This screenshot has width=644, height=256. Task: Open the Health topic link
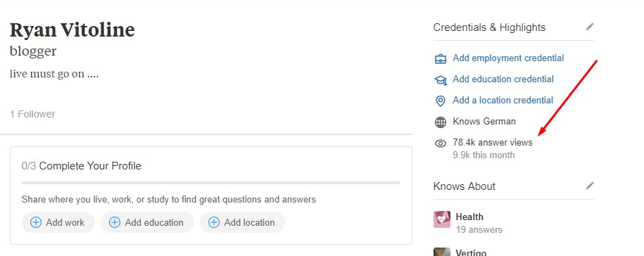(469, 217)
